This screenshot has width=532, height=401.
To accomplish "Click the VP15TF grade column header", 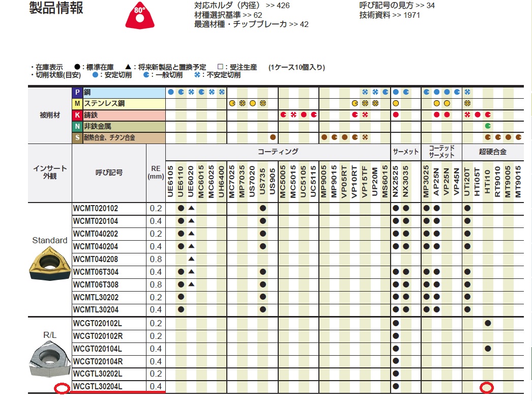I will point(365,181).
